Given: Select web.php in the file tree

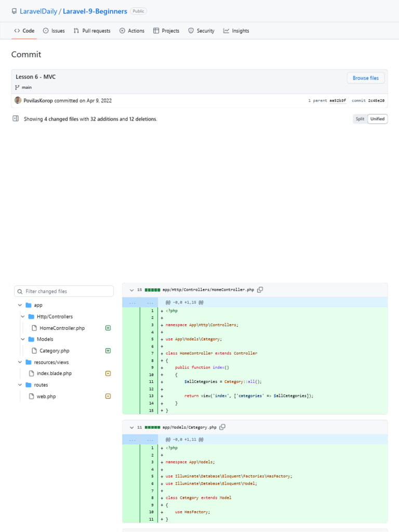Looking at the screenshot, I should [46, 396].
